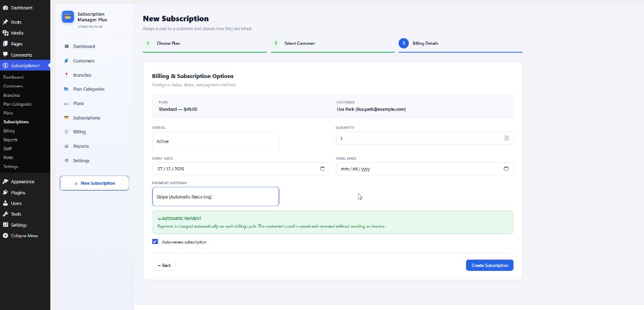The height and width of the screenshot is (310, 644).
Task: Toggle the Auto-renew subscription checkbox
Action: (x=155, y=242)
